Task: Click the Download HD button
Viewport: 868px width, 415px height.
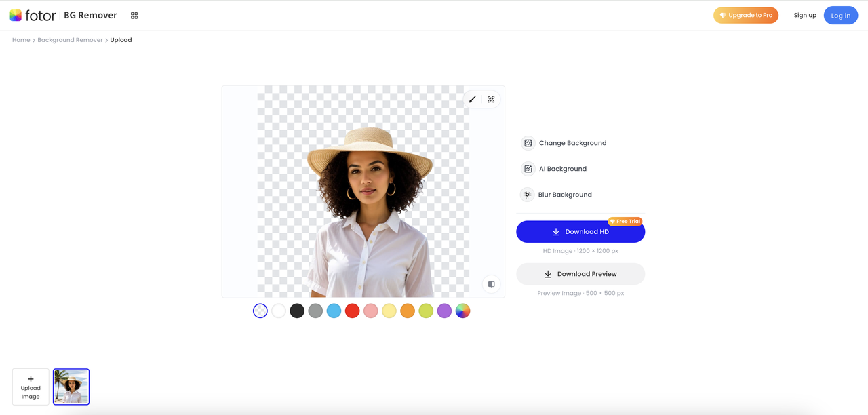Action: coord(580,232)
